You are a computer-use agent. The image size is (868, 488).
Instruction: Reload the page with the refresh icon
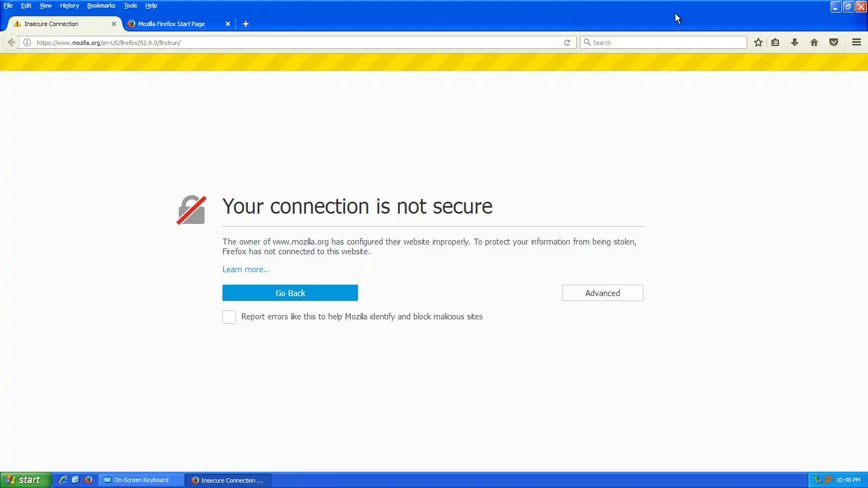point(567,42)
